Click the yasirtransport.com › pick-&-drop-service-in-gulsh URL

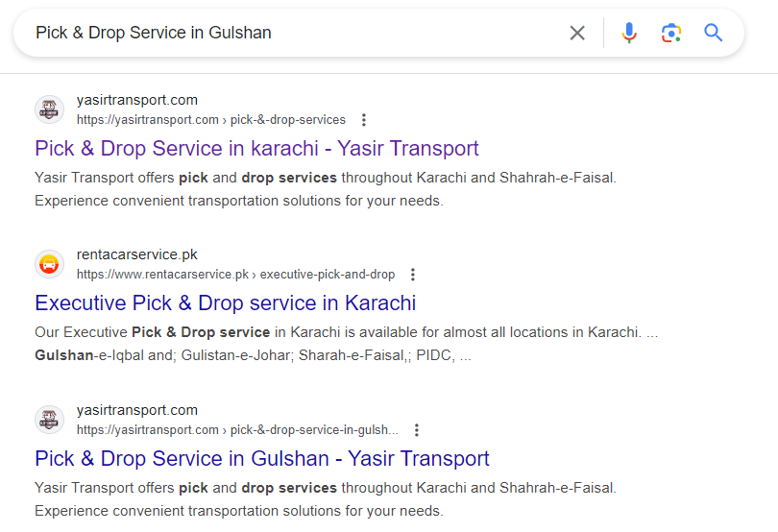(237, 430)
